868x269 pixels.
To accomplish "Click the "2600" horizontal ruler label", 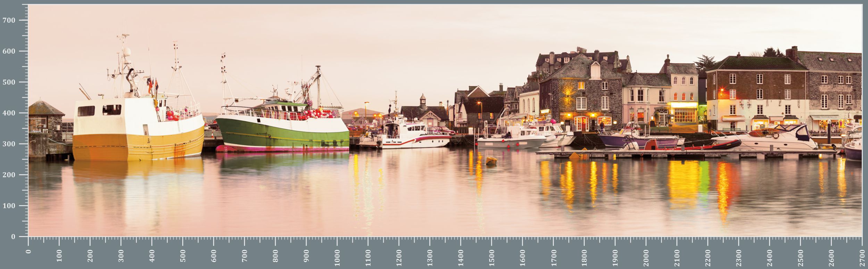I will (831, 258).
